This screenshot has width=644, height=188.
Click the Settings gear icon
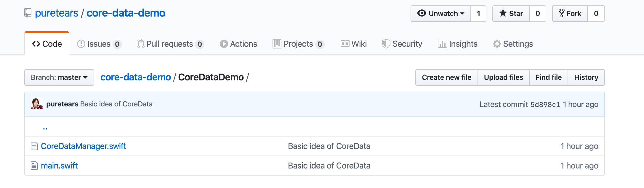point(497,44)
